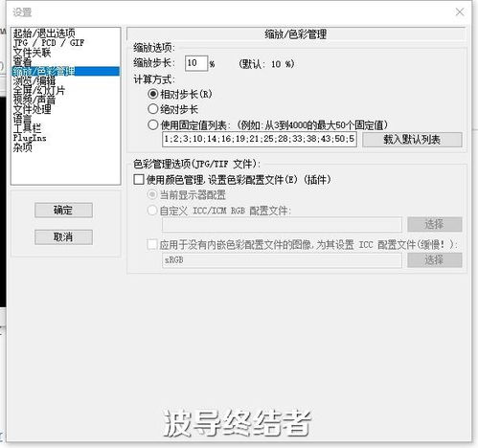Image resolution: width=478 pixels, height=448 pixels.
Task: Click 载入默认列表 button
Action: [412, 140]
